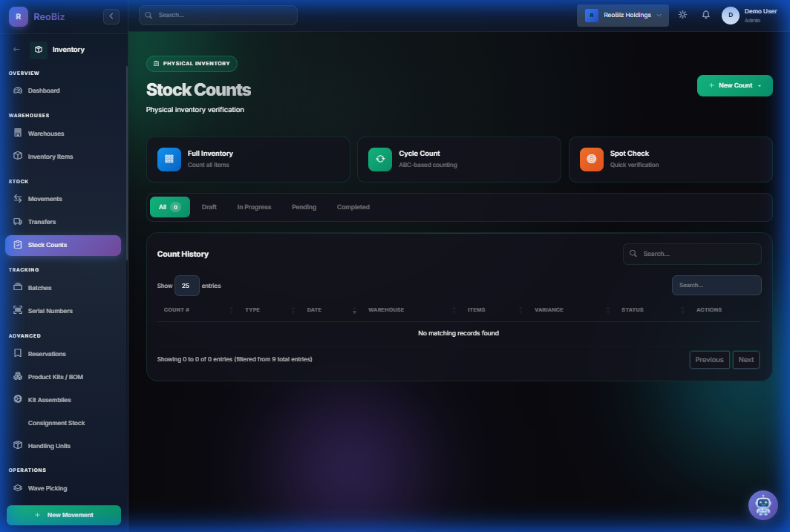Open Warehouses from the sidebar
This screenshot has width=790, height=532.
click(x=46, y=134)
